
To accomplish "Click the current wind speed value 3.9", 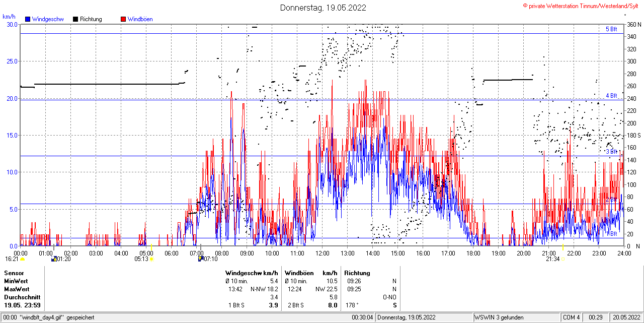I will click(x=274, y=305).
